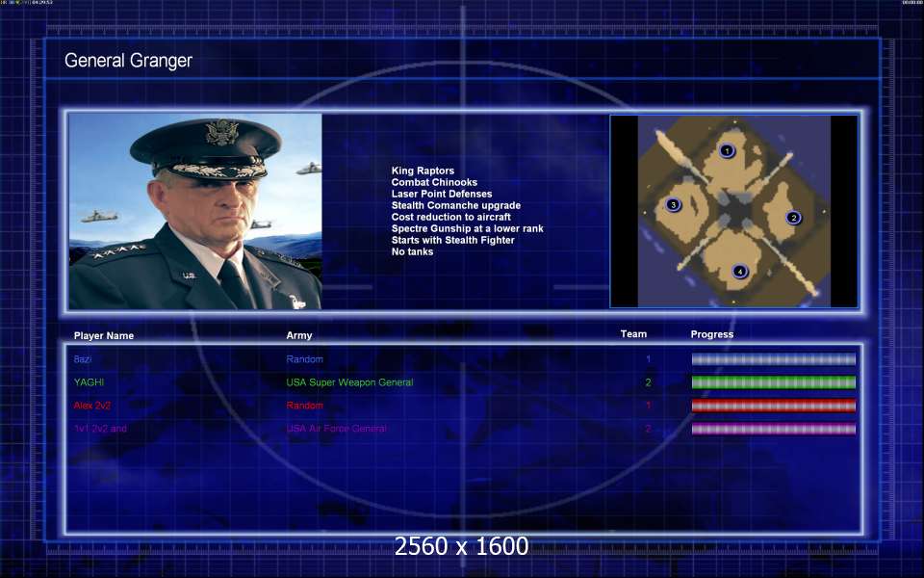Viewport: 924px width, 578px height.
Task: Click start position 2 on the minimap
Action: pos(793,218)
